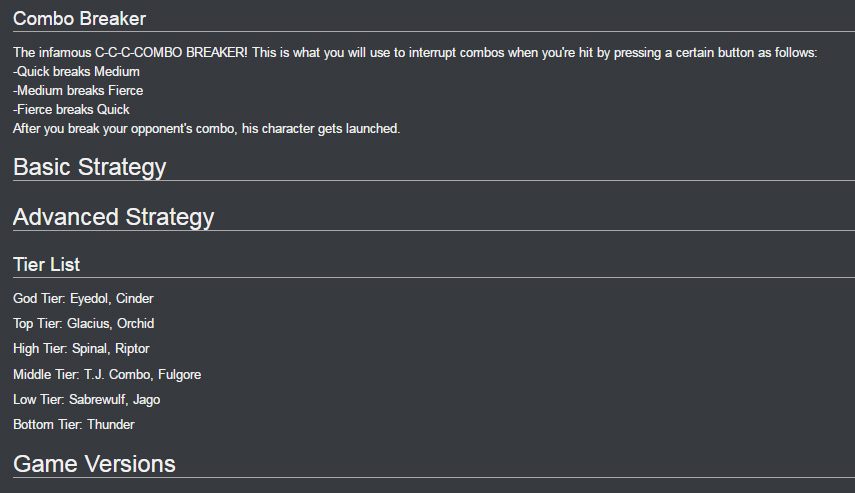The image size is (855, 493).
Task: Click the '-Fierce breaks Quick' line
Action: [71, 110]
